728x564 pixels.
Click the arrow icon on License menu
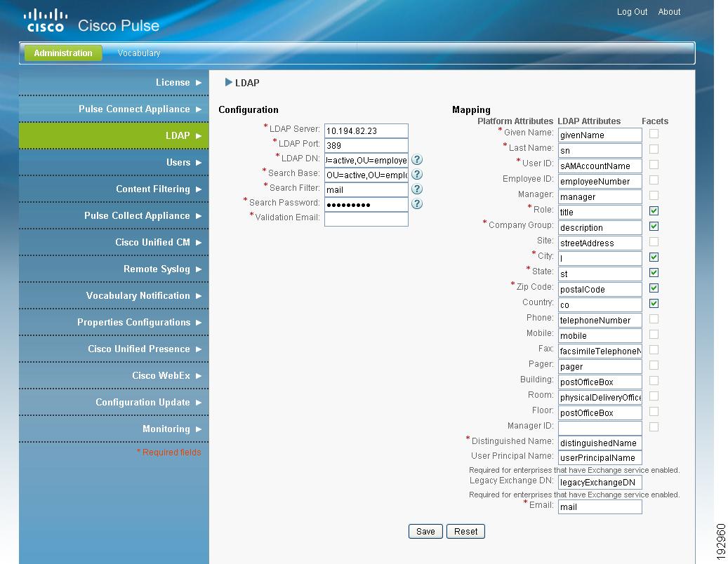pyautogui.click(x=199, y=82)
